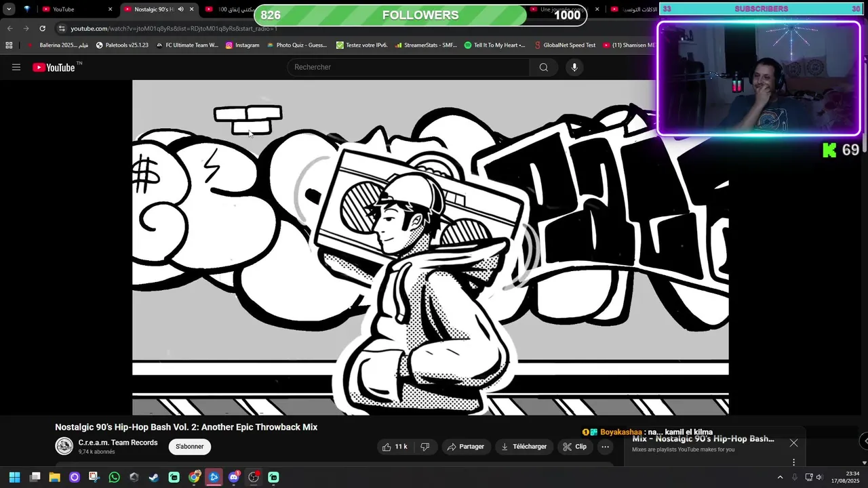This screenshot has width=868, height=488.
Task: Switch to the Une journée tab
Action: [x=560, y=9]
